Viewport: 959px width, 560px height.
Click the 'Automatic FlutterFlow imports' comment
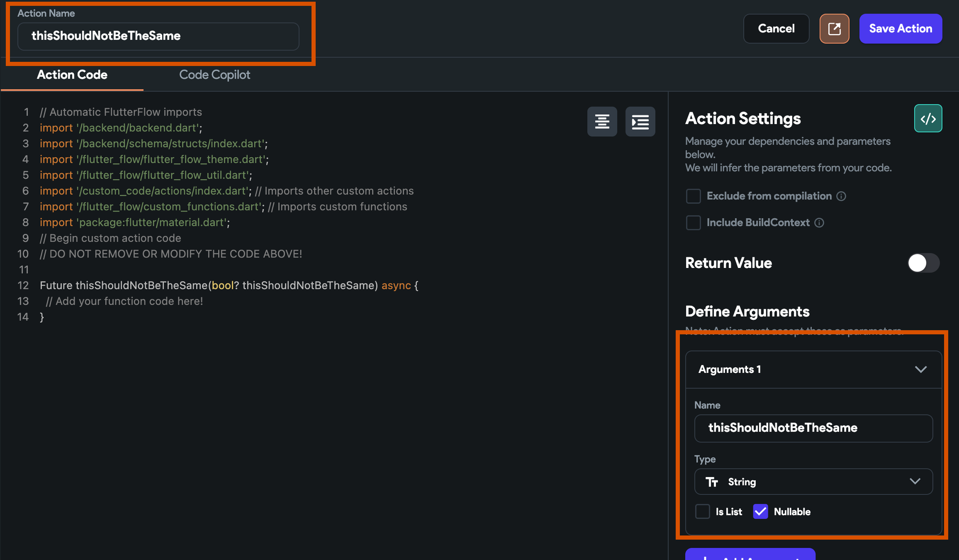pyautogui.click(x=121, y=112)
